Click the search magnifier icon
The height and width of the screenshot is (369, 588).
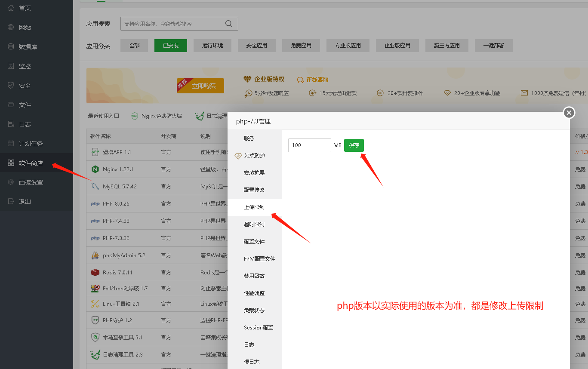(229, 24)
